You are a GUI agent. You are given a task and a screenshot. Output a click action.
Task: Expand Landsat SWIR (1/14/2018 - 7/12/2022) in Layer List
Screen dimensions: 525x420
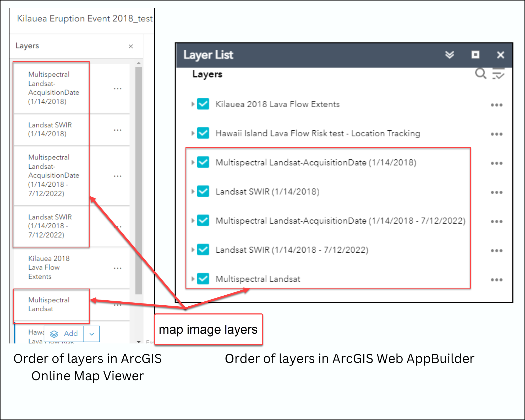193,250
